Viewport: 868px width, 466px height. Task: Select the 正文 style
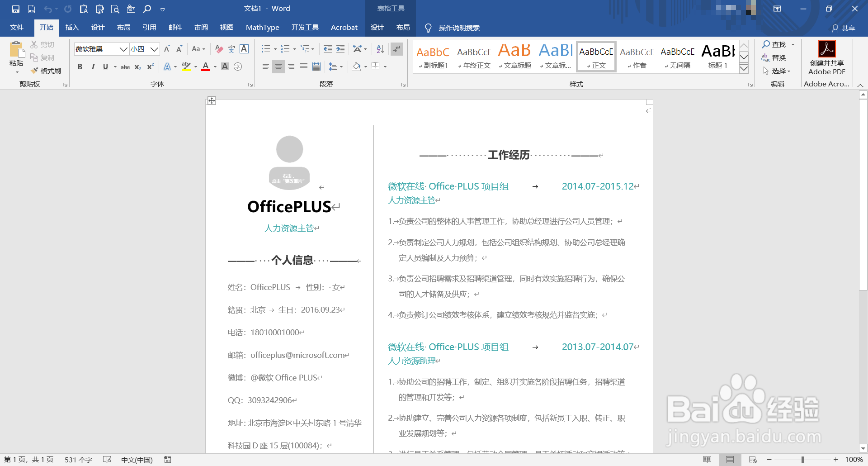596,56
